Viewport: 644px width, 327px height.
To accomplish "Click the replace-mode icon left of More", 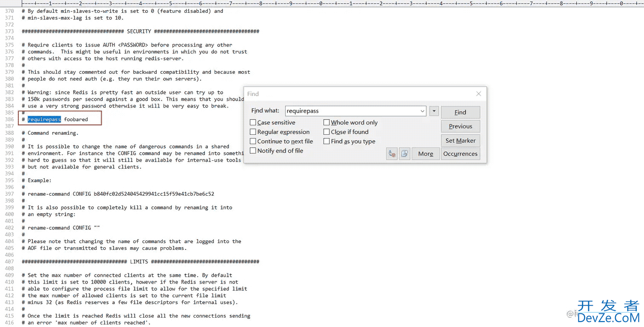I will (x=391, y=154).
